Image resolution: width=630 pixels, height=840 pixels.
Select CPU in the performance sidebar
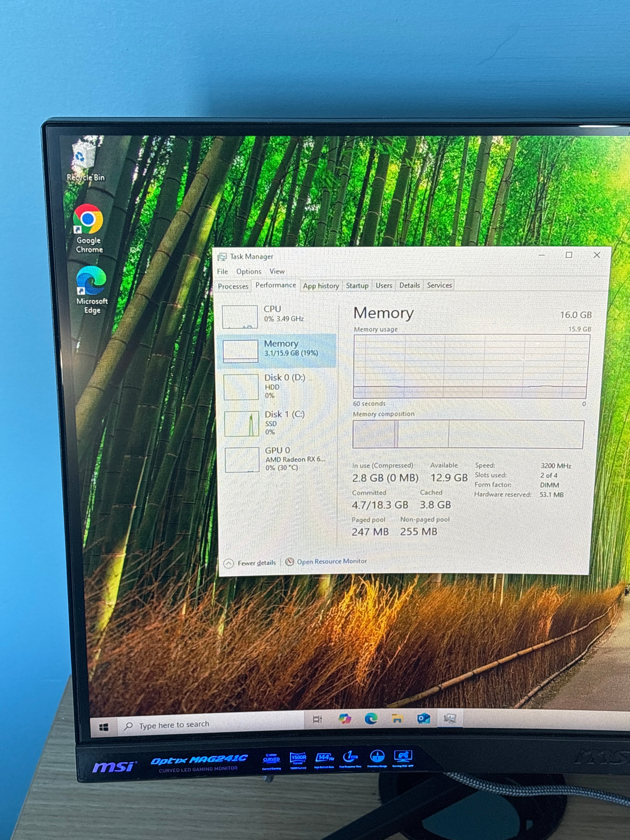click(x=278, y=316)
